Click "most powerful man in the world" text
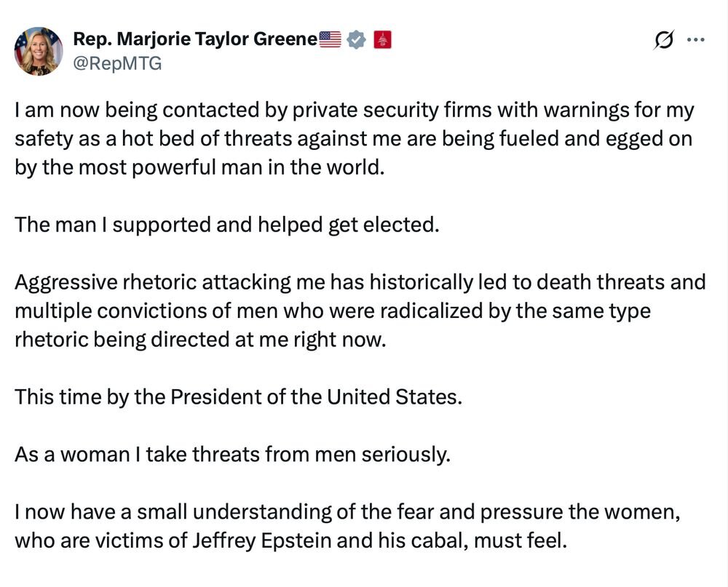Viewport: 728px width, 587px height. [264, 165]
